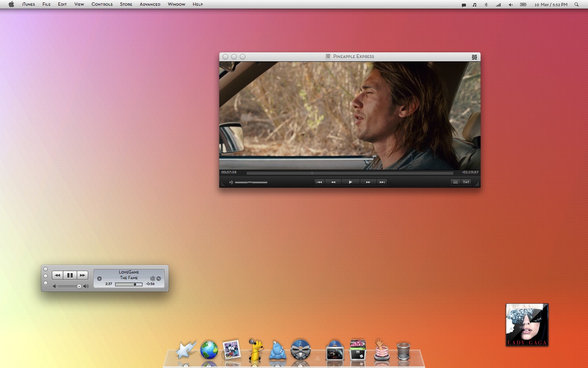Skip to next song in iTunes mini player

tap(82, 275)
